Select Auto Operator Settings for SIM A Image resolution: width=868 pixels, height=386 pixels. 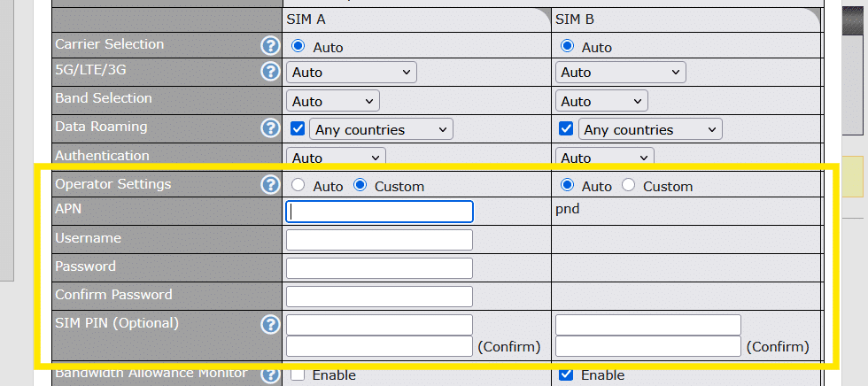(298, 186)
